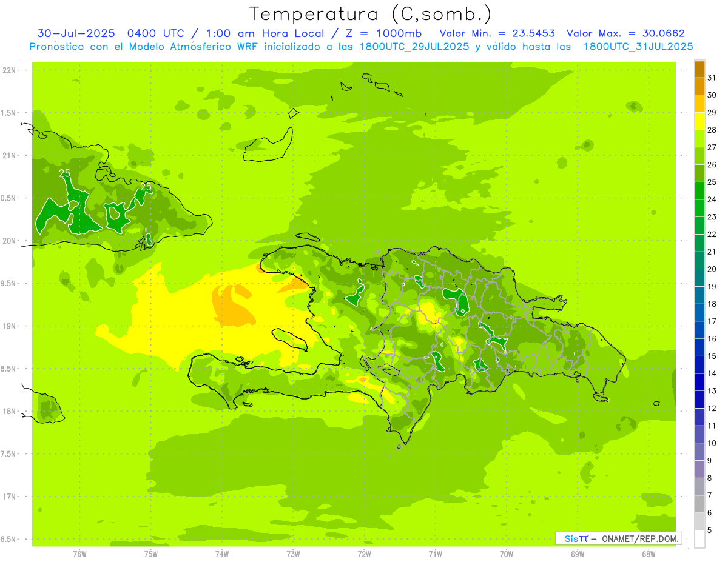Pick the green swatch between 24 and 25
Image resolution: width=728 pixels, height=562 pixels.
click(699, 191)
